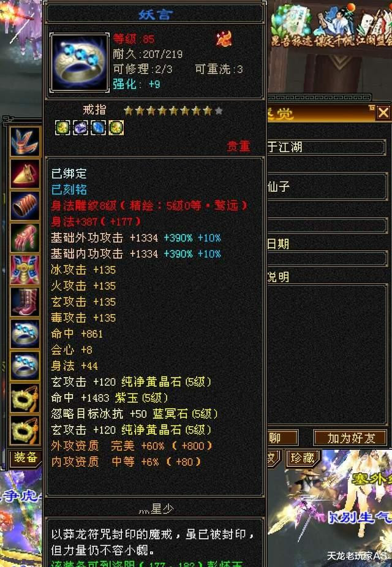Click the blue gem socket
Image resolution: width=392 pixels, height=567 pixels.
pyautogui.click(x=98, y=127)
